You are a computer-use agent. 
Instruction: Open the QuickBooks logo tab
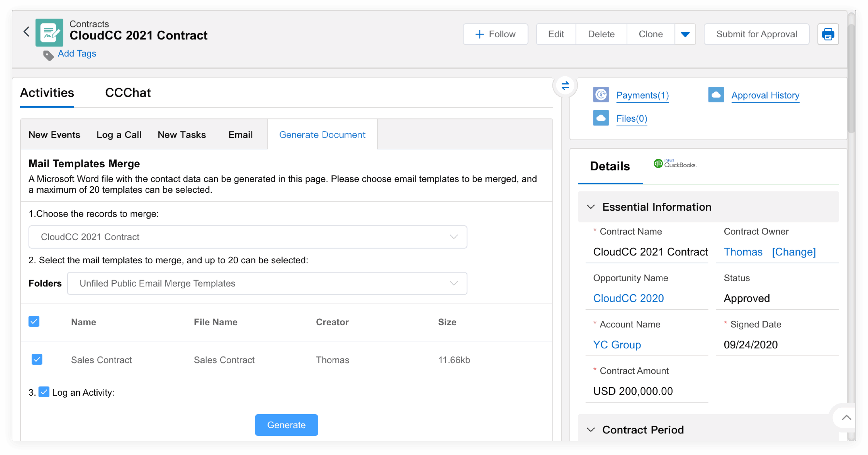675,164
